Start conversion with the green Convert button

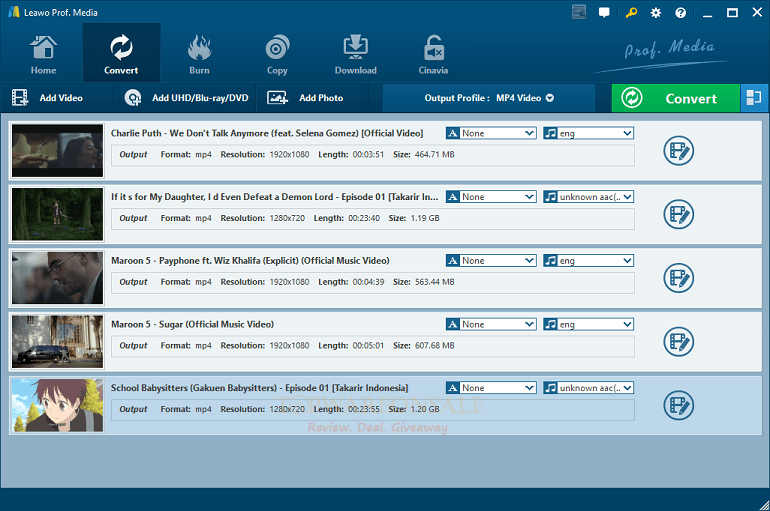pos(676,98)
